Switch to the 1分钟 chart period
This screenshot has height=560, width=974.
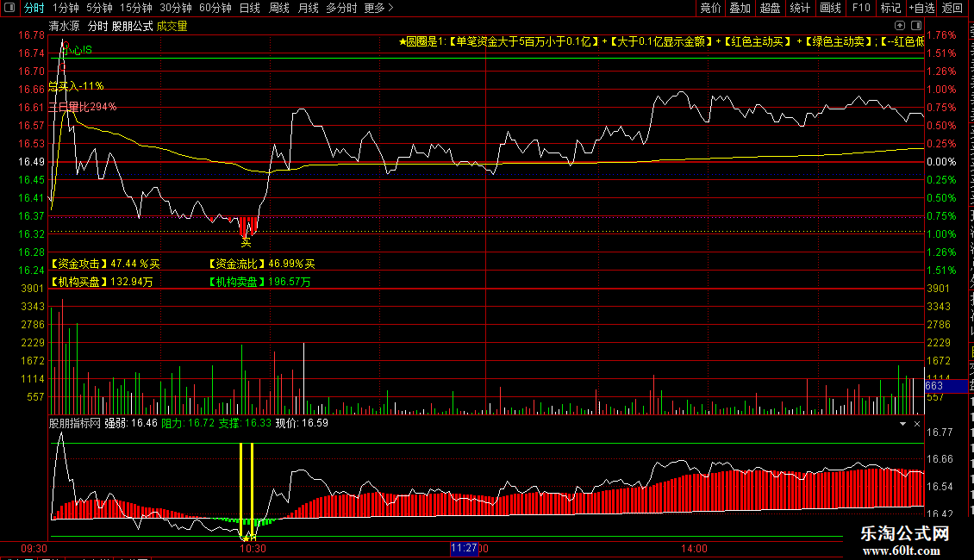(x=66, y=8)
